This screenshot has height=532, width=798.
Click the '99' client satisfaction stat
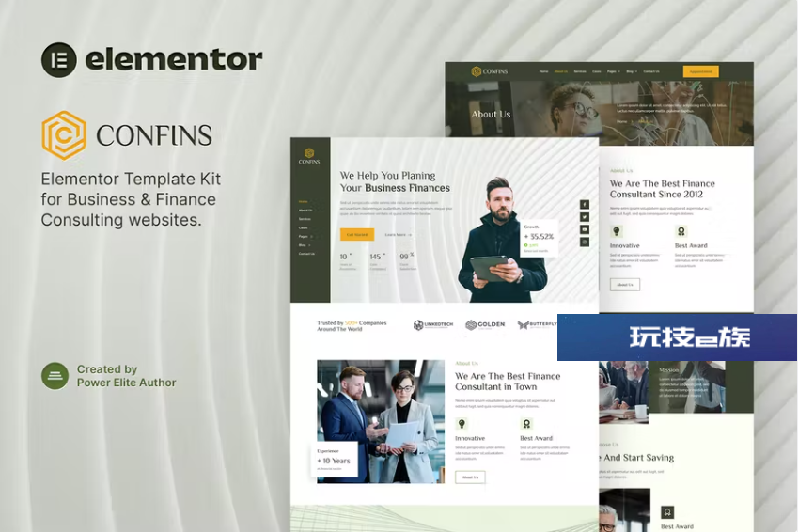point(408,259)
